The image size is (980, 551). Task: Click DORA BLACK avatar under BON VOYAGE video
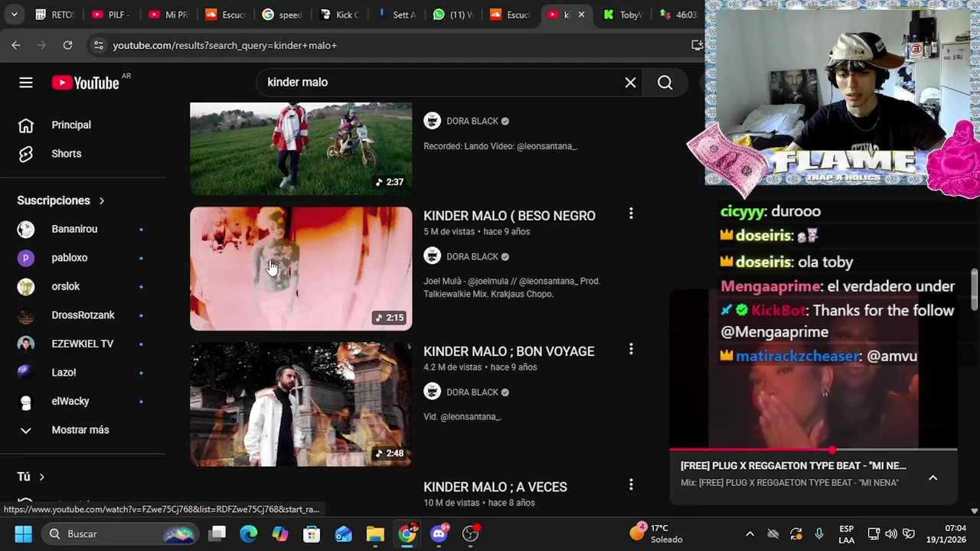(x=433, y=392)
